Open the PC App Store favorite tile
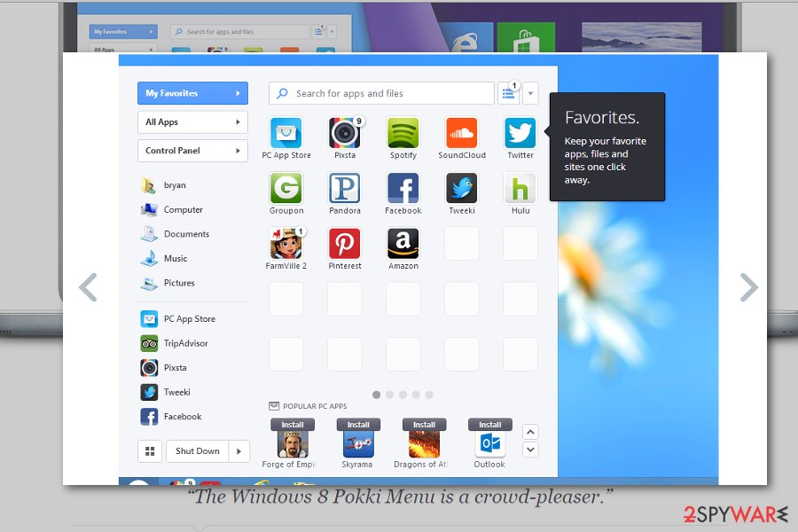This screenshot has height=532, width=798. [286, 133]
